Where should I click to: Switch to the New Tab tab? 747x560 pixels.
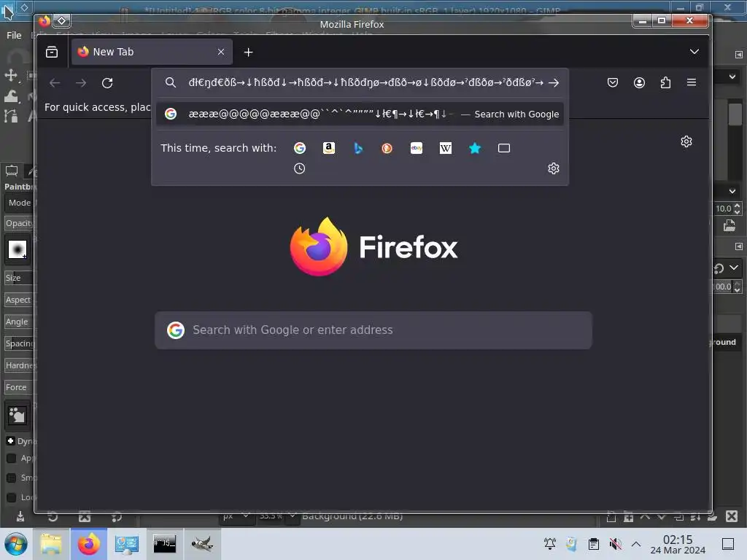coord(152,52)
